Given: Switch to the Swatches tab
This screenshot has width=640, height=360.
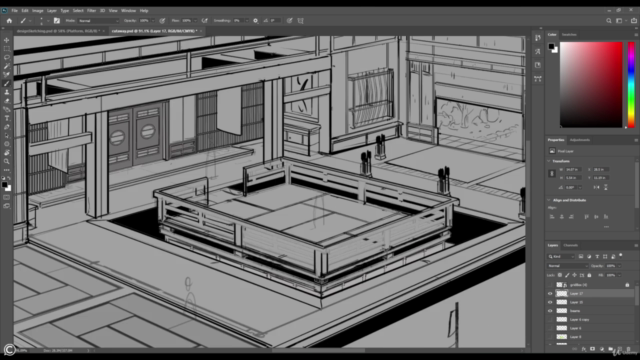Looking at the screenshot, I should tap(569, 35).
